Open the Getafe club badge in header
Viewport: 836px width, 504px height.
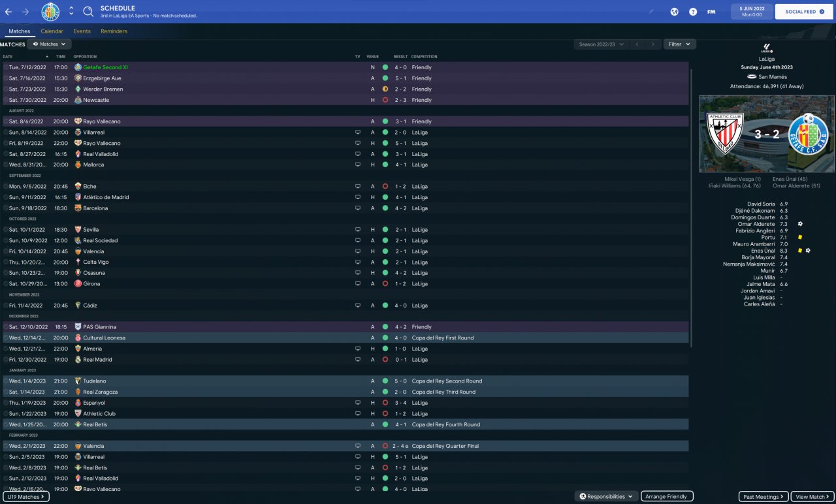(50, 11)
